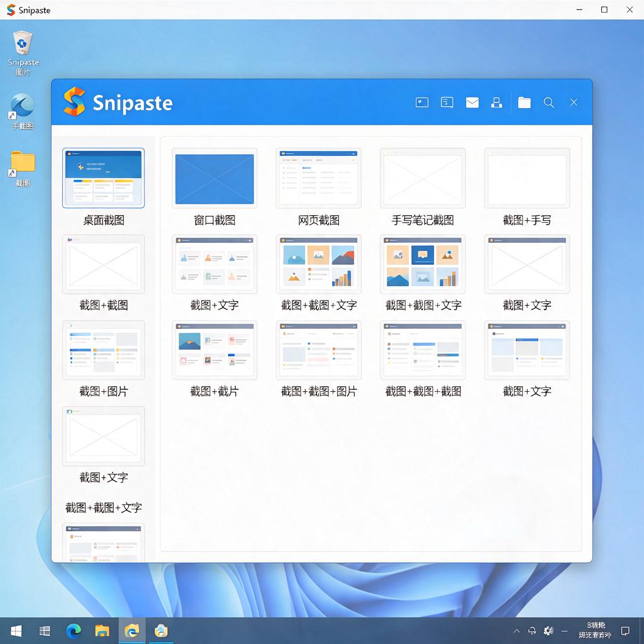Select the Snipaste 图片 recycle bin desktop icon
This screenshot has width=644, height=644.
23,53
